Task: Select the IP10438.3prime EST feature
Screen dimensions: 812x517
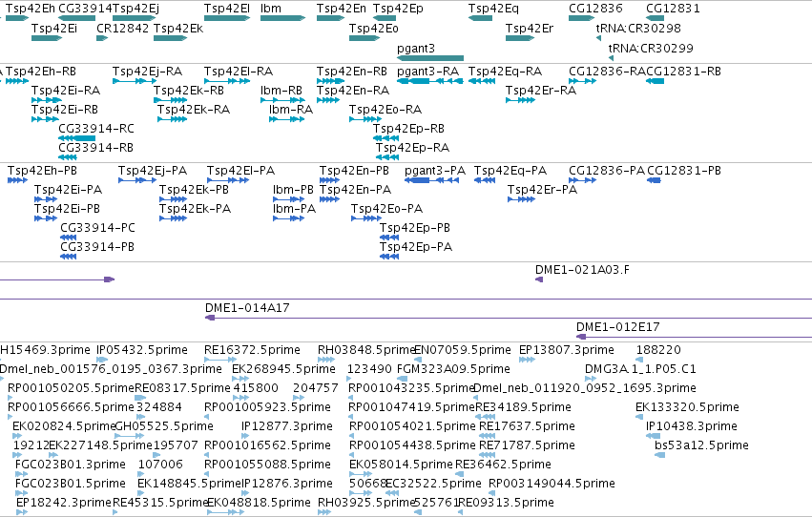Action: [x=653, y=436]
